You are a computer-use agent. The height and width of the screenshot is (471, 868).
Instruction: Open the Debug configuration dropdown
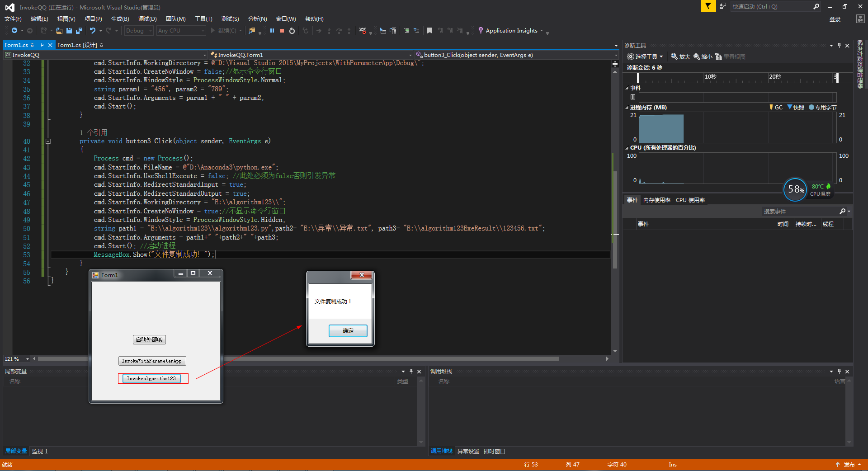pyautogui.click(x=138, y=30)
